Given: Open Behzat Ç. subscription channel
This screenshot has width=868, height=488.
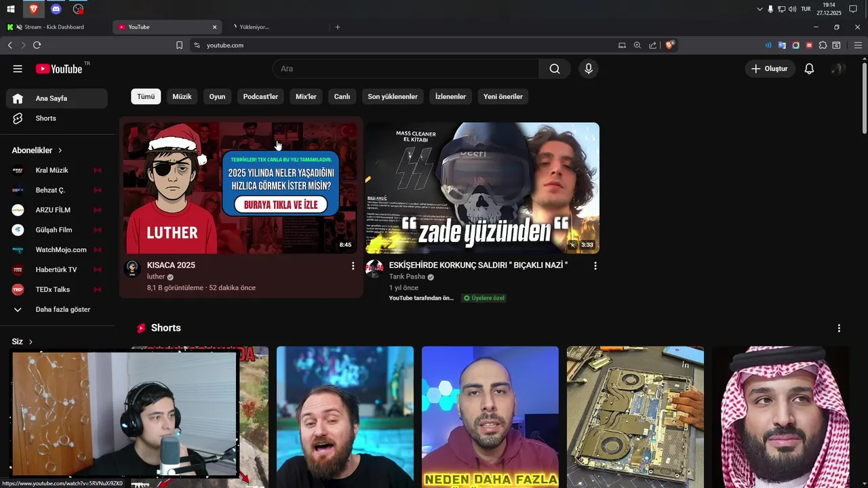Looking at the screenshot, I should 57,190.
